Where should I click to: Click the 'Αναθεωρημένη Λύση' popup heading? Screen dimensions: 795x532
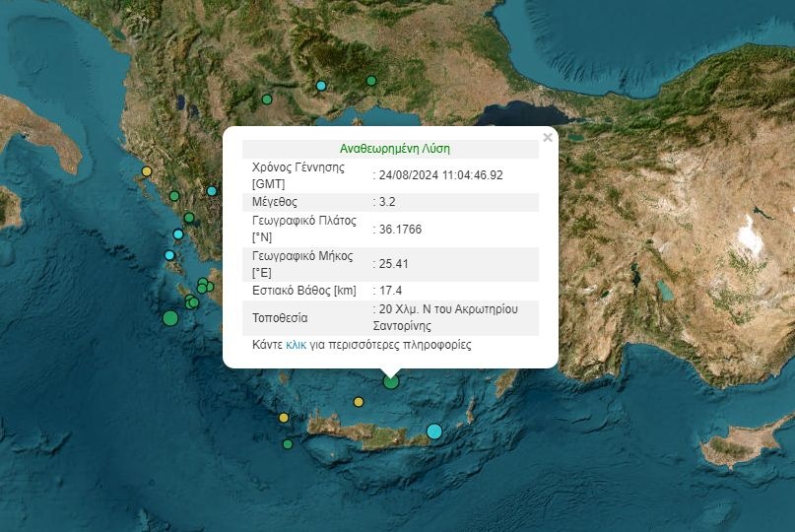pyautogui.click(x=394, y=149)
